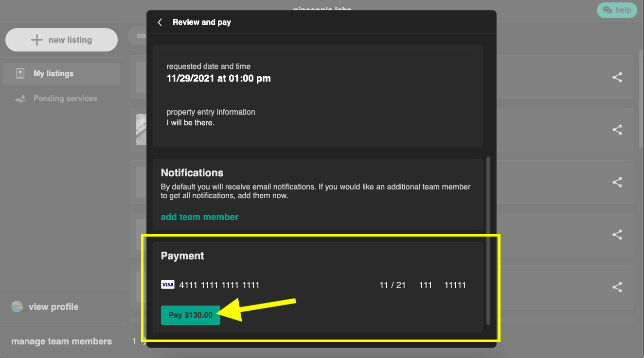The width and height of the screenshot is (644, 358).
Task: Click share icon on the second listing row
Action: (x=617, y=130)
